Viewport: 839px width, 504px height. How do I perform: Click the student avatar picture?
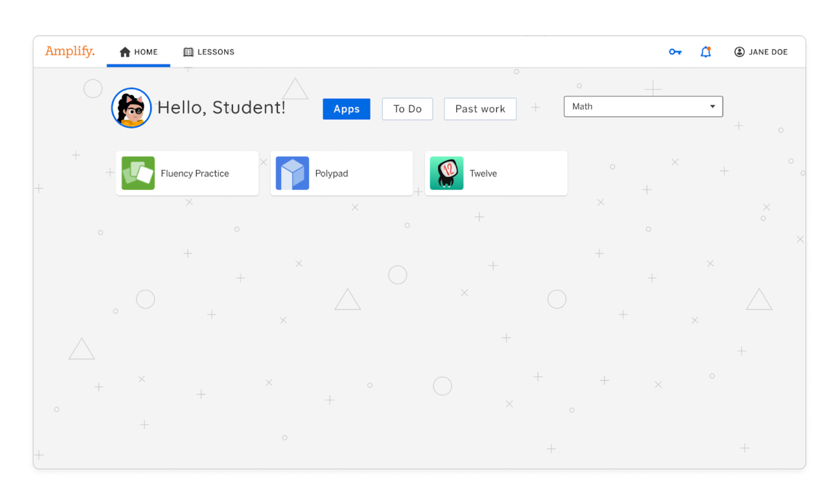click(x=132, y=108)
